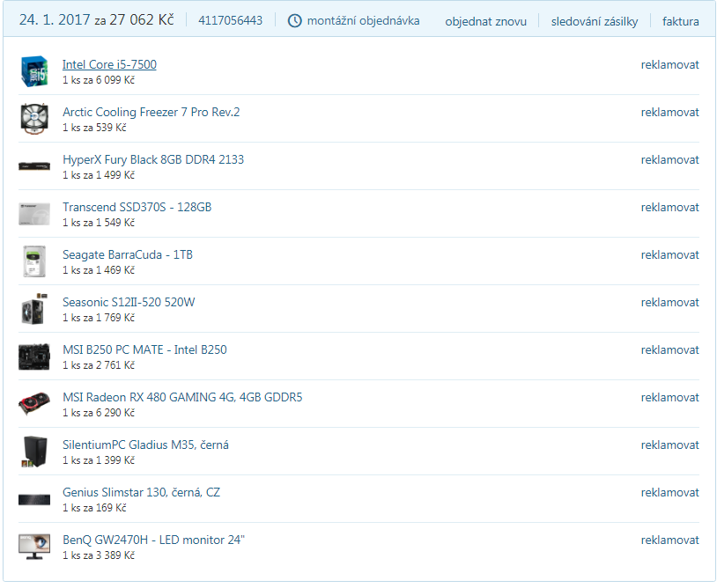Click the price text 1 ks za 3 389 Kč

99,555
